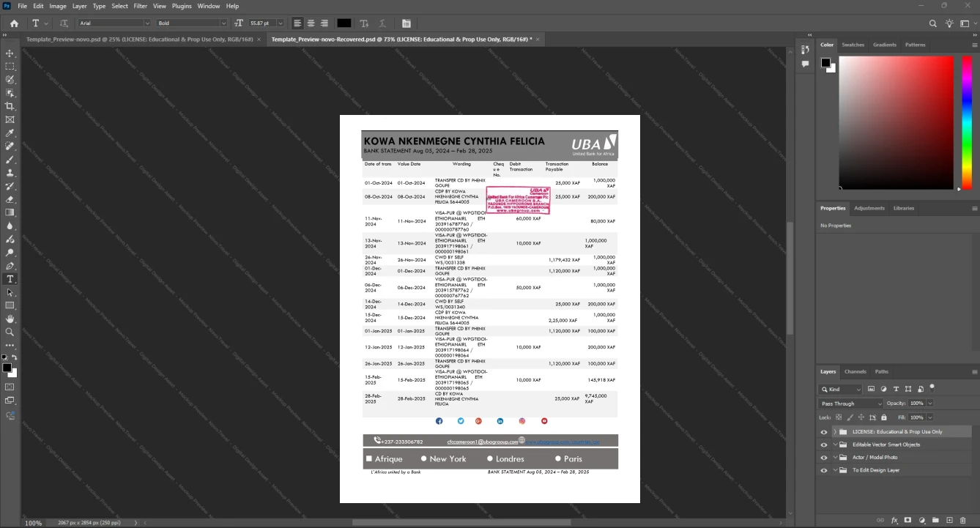The image size is (980, 528).
Task: Open the Fill dropdown arrow
Action: click(x=930, y=417)
